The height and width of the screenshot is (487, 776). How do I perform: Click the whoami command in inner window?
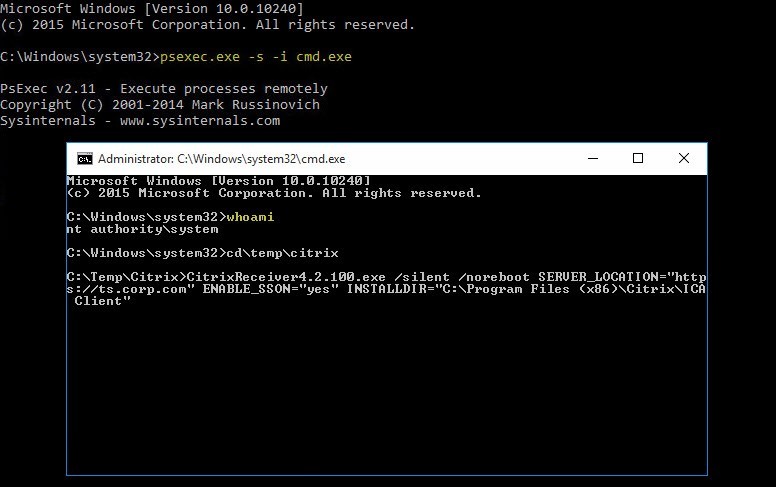(250, 217)
